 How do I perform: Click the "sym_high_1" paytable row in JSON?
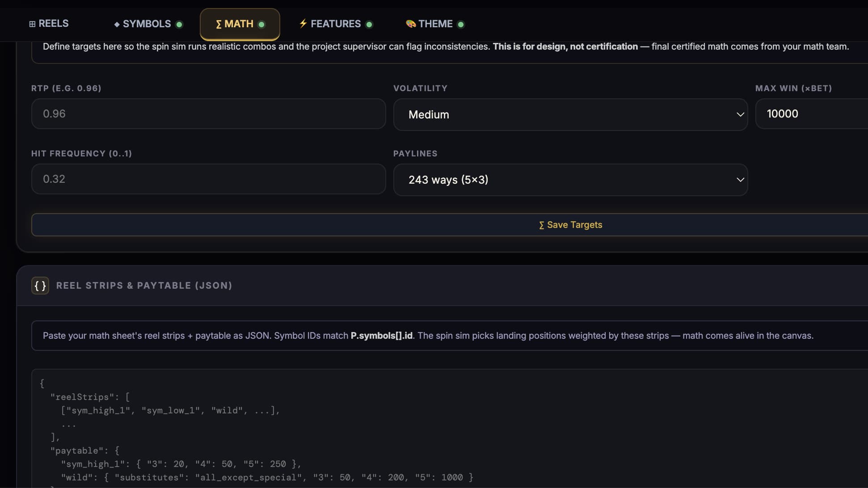tap(181, 464)
